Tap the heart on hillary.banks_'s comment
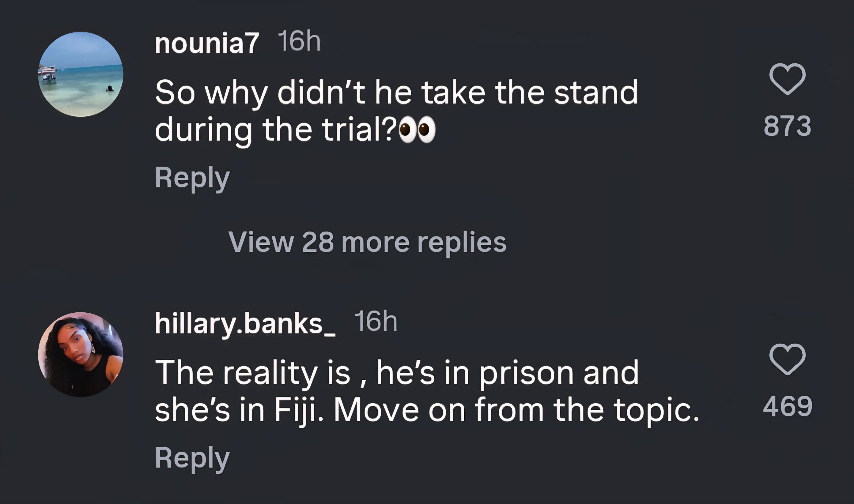 point(787,359)
